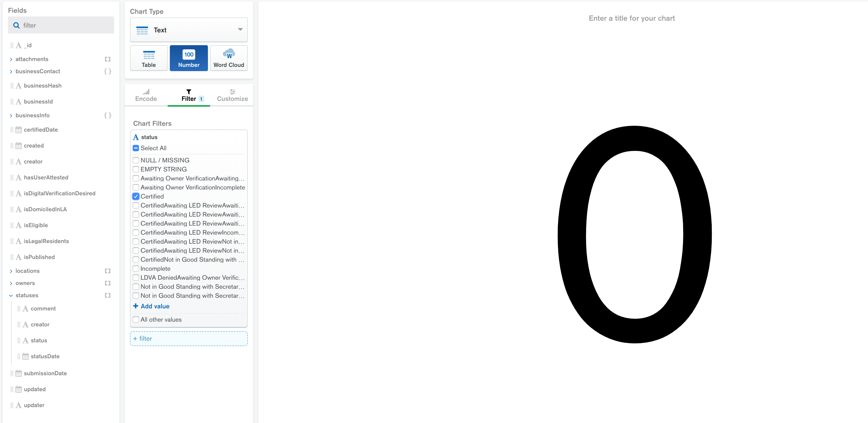Click the status filter string type icon
Image resolution: width=868 pixels, height=423 pixels.
(136, 137)
